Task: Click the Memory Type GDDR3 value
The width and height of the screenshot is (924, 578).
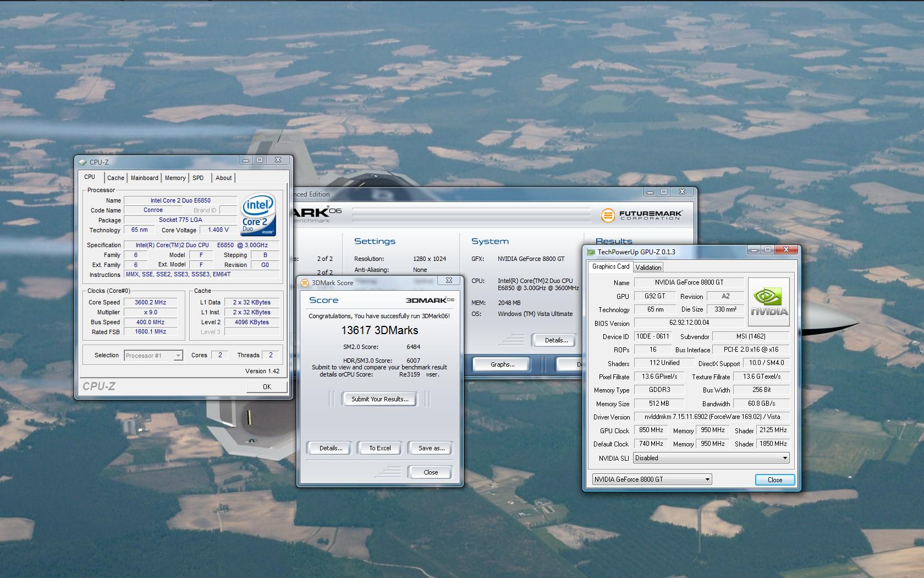Action: click(x=659, y=390)
